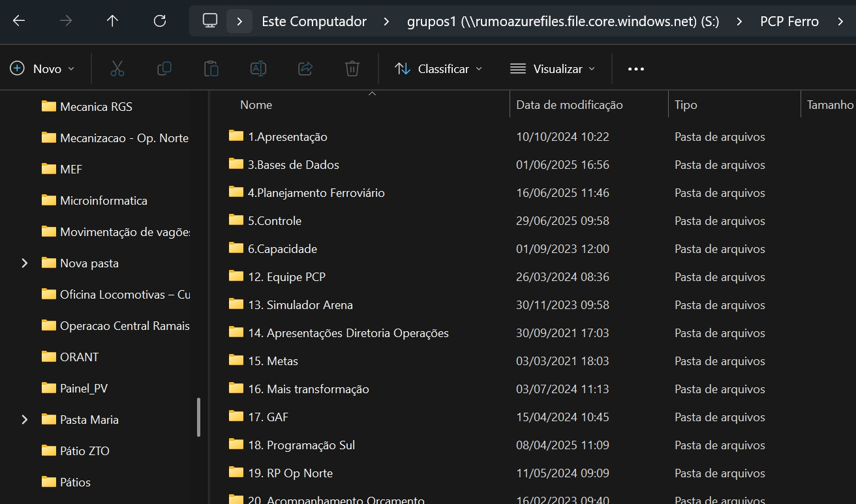Click folder icon beside Pátios in sidebar
The width and height of the screenshot is (856, 504).
click(48, 482)
